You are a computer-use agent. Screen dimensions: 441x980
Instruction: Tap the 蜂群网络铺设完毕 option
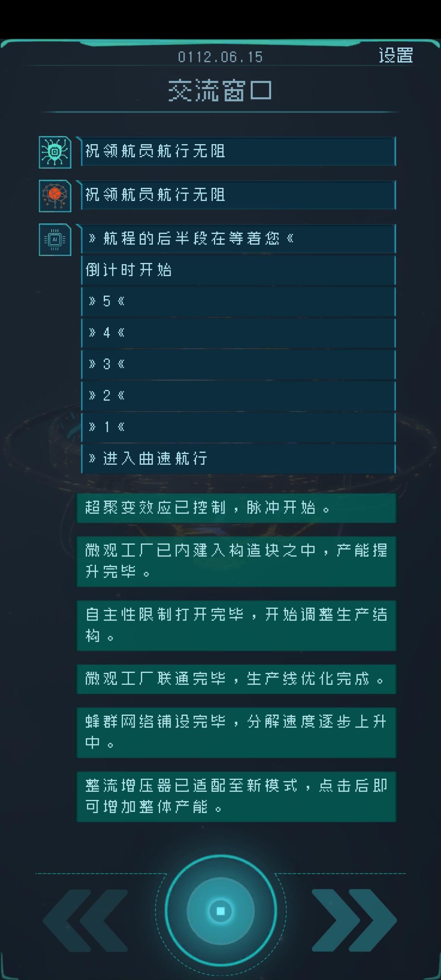pyautogui.click(x=236, y=732)
